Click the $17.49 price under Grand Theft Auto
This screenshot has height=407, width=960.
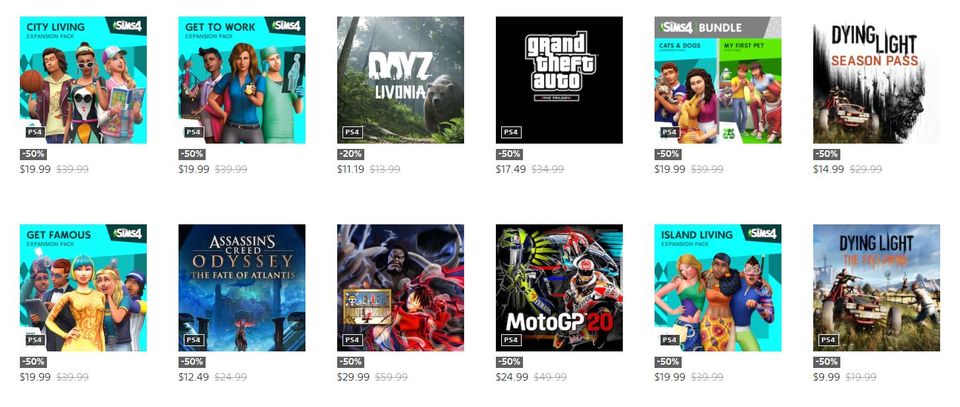click(x=511, y=170)
